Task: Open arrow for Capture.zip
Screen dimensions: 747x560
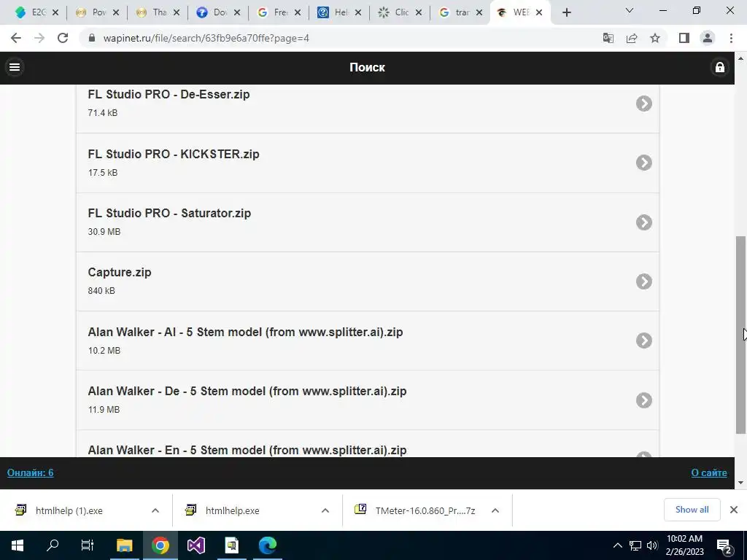Action: [x=643, y=281]
